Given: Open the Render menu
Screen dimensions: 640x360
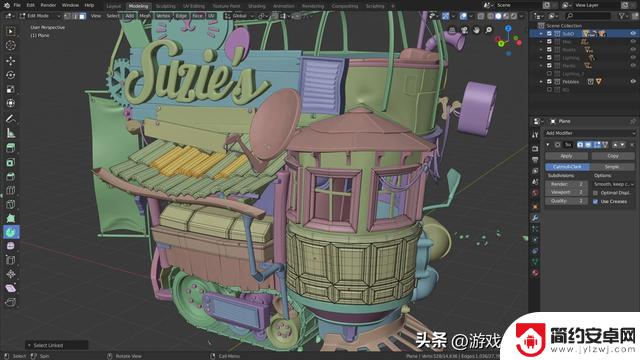Looking at the screenshot, I should [48, 5].
